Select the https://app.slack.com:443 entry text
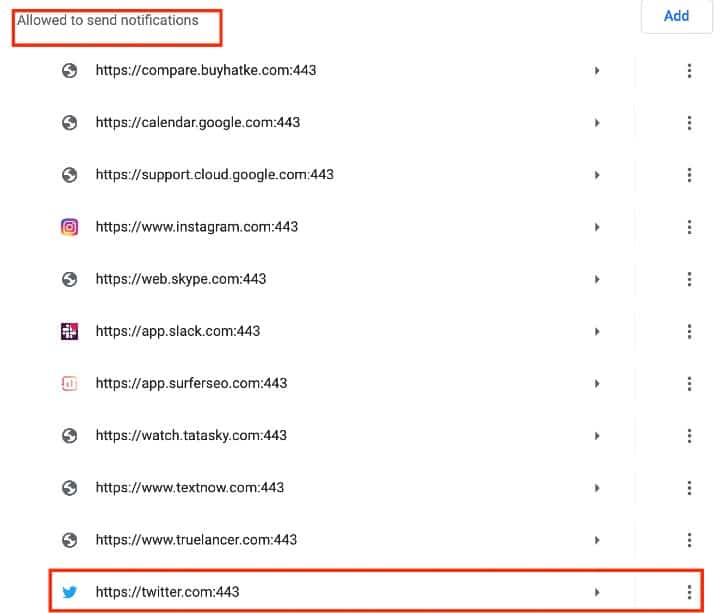Screen dimensions: 720x613 [178, 331]
